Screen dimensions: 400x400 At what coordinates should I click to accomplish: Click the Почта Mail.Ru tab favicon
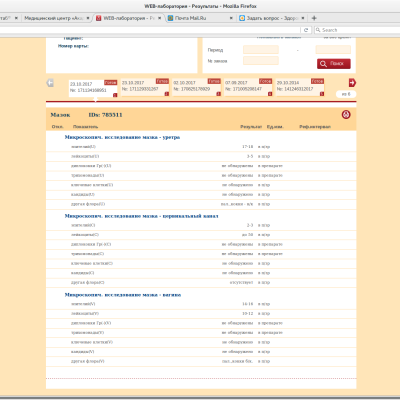[x=170, y=18]
